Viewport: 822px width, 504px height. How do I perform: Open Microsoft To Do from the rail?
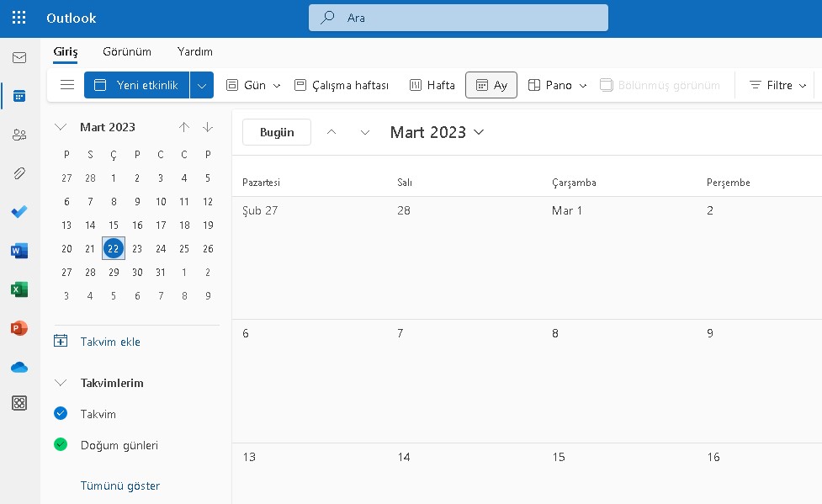click(19, 212)
